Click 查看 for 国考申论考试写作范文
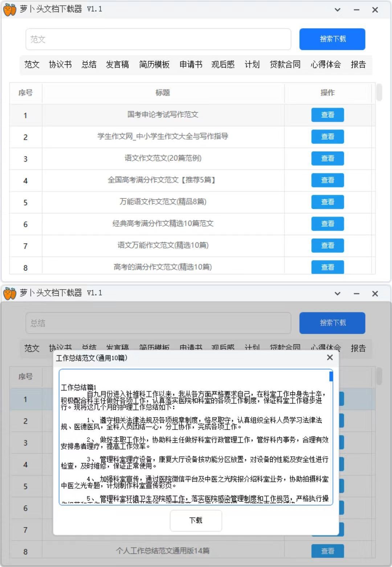392x567 pixels. (x=327, y=115)
